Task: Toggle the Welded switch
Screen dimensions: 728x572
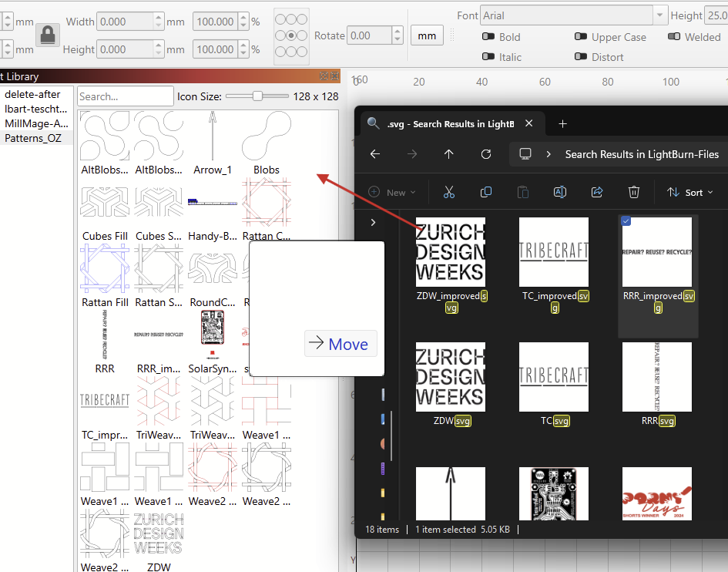Action: 673,37
